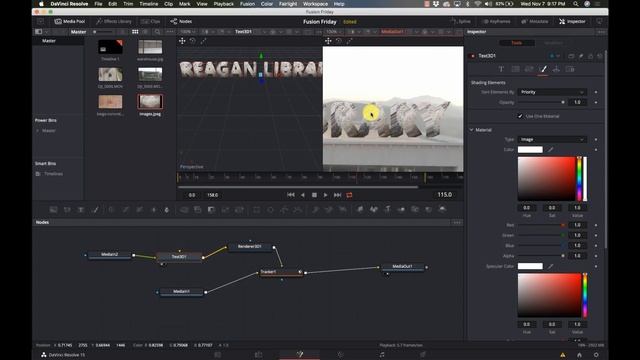This screenshot has height=360, width=640.
Task: Open the Project Manager home icon
Action: pyautogui.click(x=579, y=355)
